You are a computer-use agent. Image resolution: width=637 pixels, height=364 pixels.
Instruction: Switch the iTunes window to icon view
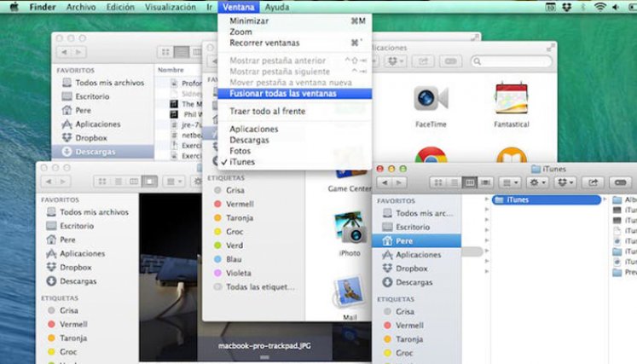[x=438, y=182]
